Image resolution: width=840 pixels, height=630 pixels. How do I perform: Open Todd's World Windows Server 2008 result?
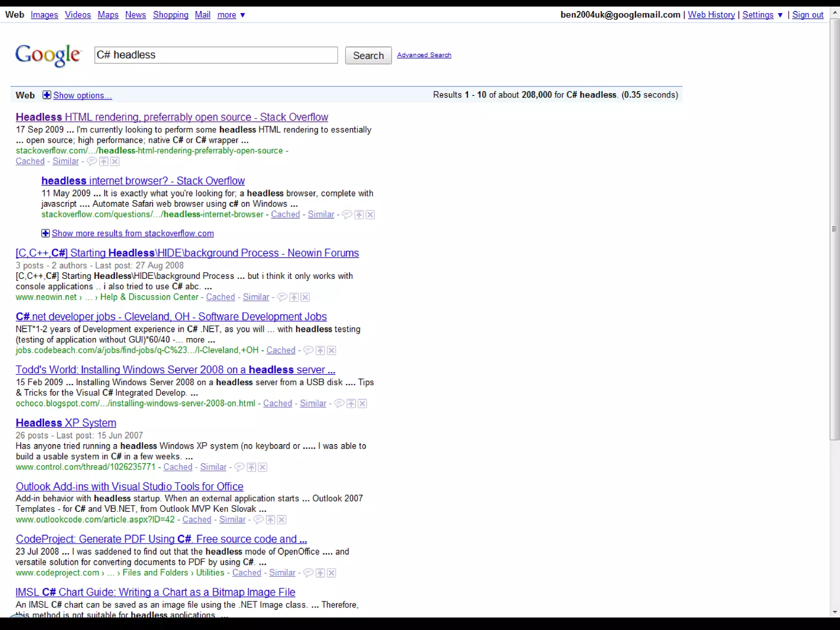click(175, 370)
